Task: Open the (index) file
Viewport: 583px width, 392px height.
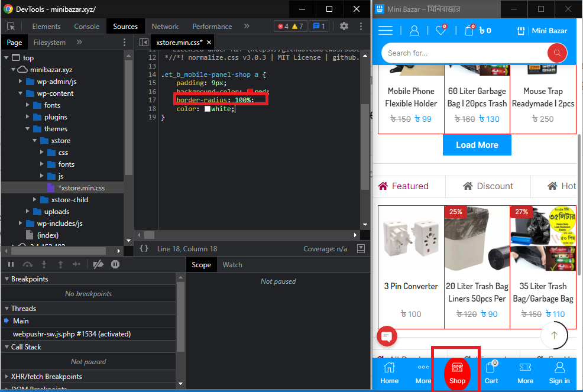Action: 47,235
